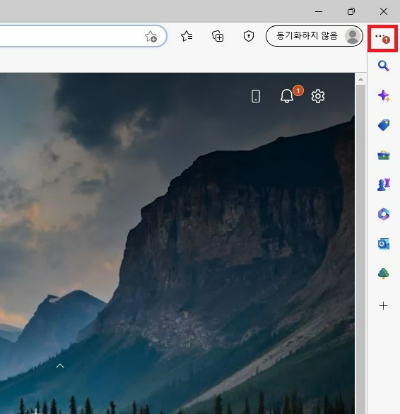Open the Favorites list
400x414 pixels.
pos(186,36)
